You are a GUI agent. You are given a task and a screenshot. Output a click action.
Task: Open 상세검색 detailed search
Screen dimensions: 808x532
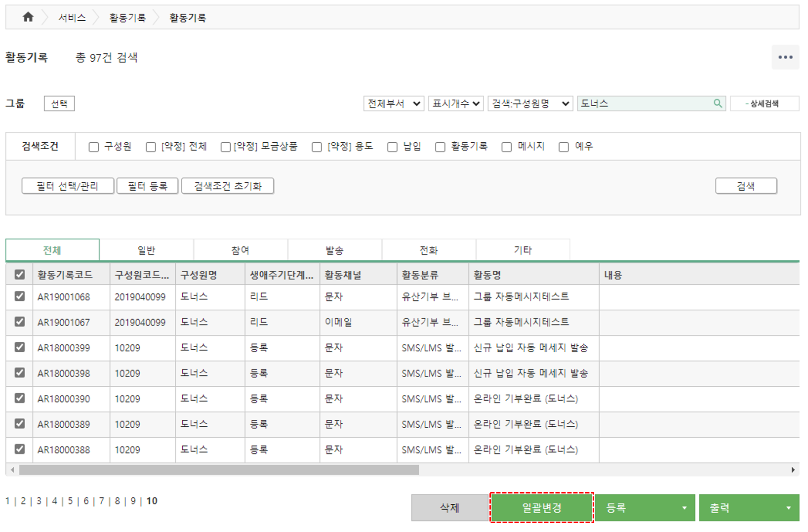coord(764,104)
